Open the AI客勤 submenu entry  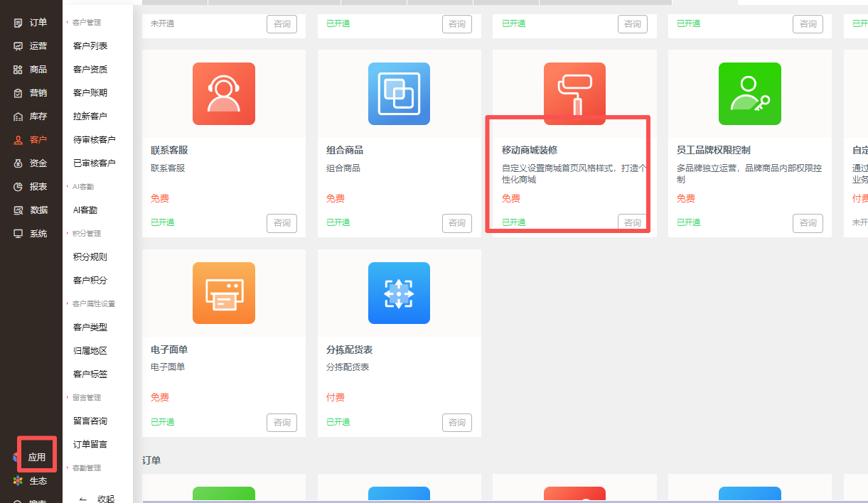[x=85, y=210]
